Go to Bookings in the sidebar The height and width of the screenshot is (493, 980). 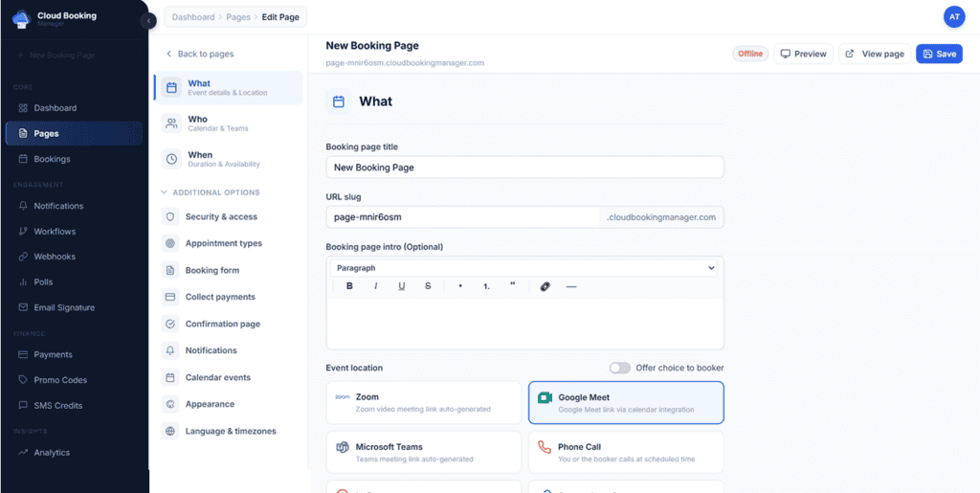click(x=52, y=159)
